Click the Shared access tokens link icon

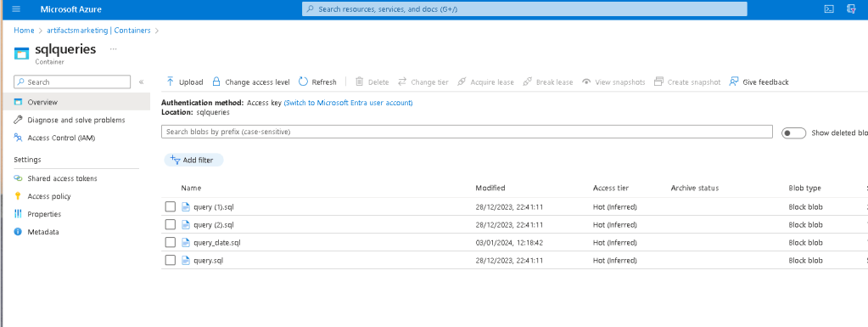click(19, 178)
